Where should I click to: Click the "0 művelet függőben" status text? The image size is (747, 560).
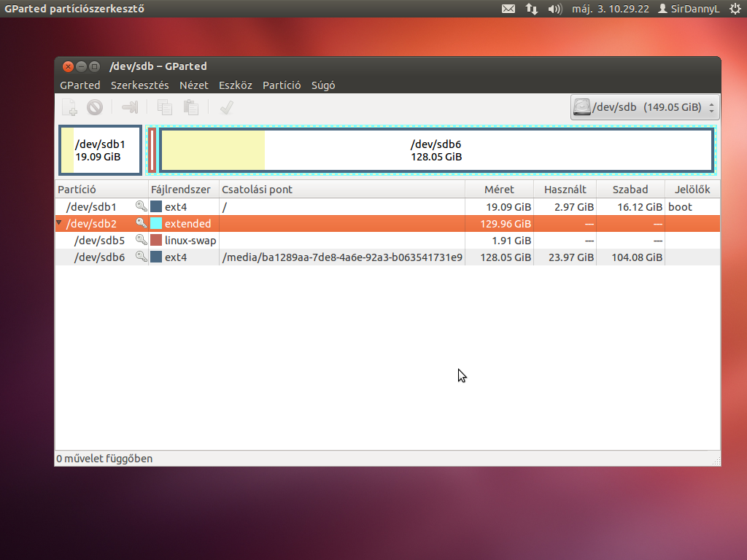(x=104, y=459)
